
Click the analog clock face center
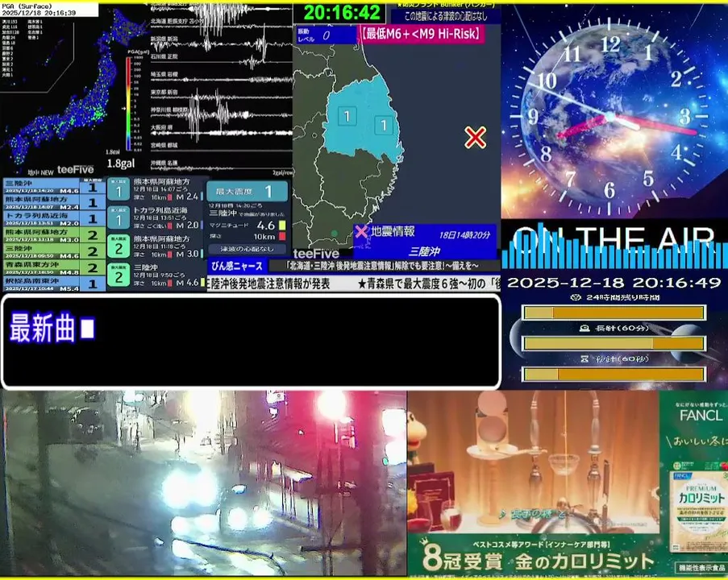point(609,116)
